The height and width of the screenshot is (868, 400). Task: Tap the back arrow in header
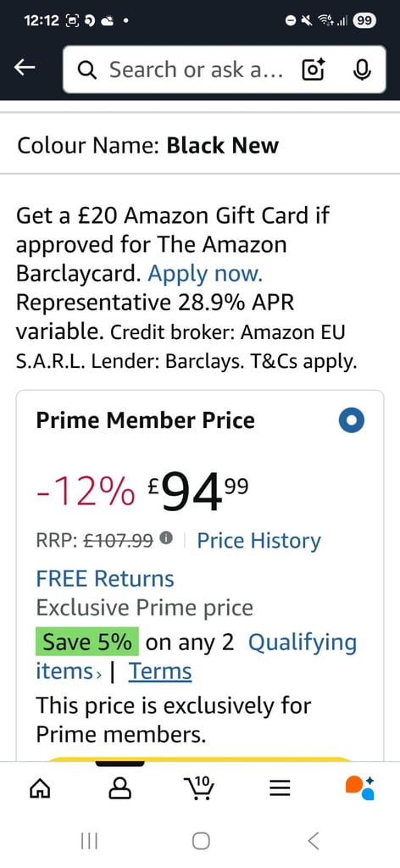click(x=25, y=68)
